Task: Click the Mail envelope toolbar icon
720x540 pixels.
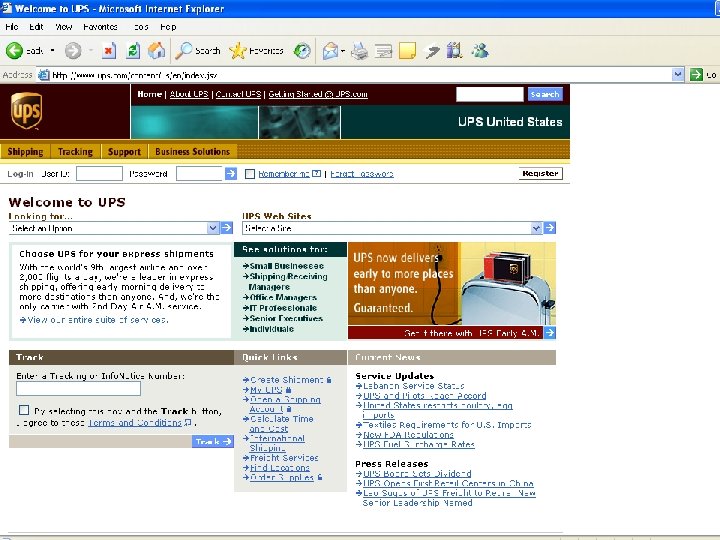Action: point(330,51)
